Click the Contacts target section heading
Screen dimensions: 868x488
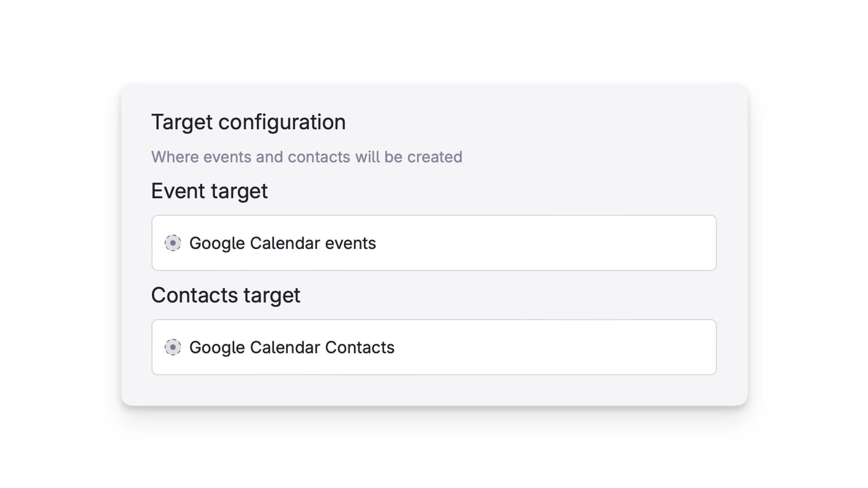[x=226, y=295]
